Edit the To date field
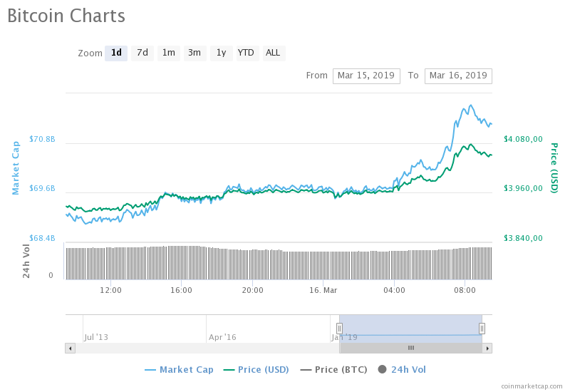The width and height of the screenshot is (570, 392). point(458,76)
